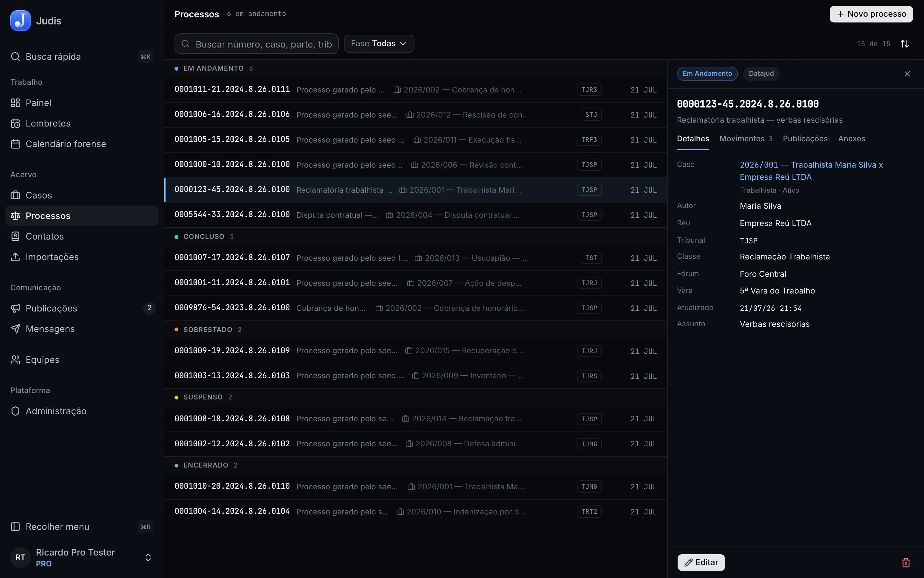Click the case icon in row 0005544-33
Screen dimensions: 924x578
coord(389,215)
